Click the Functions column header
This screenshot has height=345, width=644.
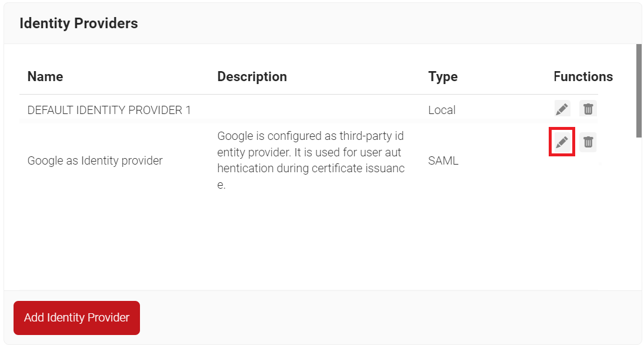[583, 77]
